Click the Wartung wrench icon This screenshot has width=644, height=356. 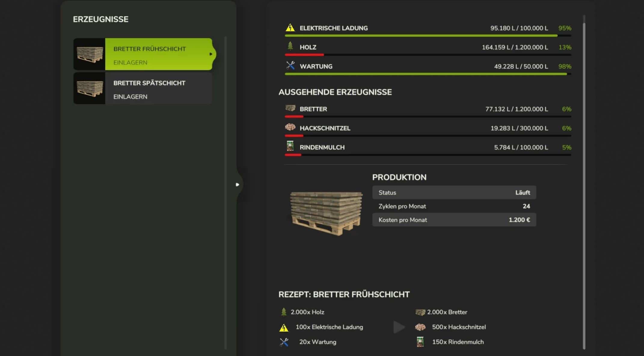coord(290,65)
